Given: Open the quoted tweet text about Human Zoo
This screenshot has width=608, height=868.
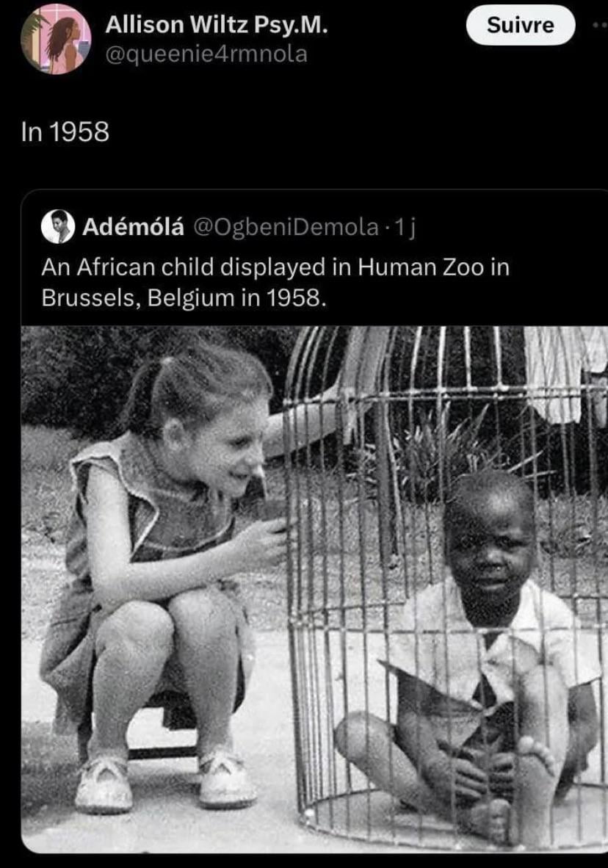Looking at the screenshot, I should tap(275, 283).
